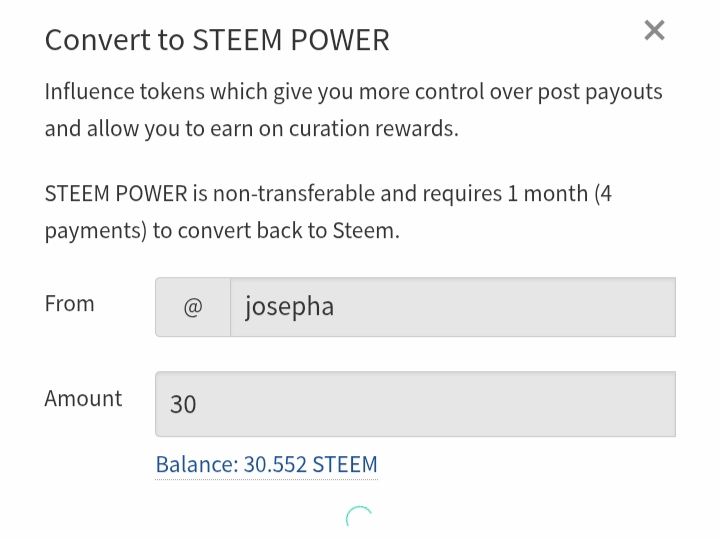Click the loading spinner below the balance
The height and width of the screenshot is (539, 720).
click(x=359, y=518)
